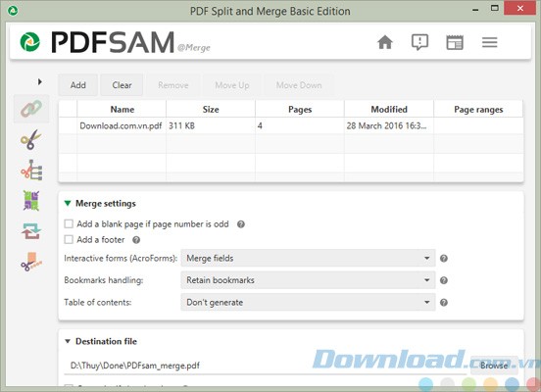Click the Page ranges column header
Screen dimensions: 541x392
(478, 110)
